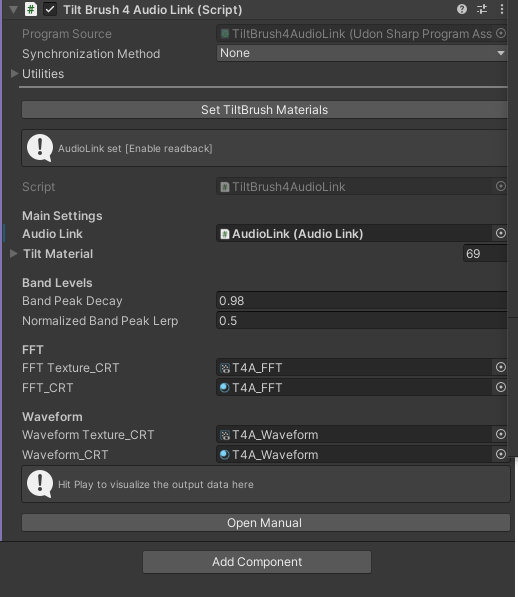Click the Tilt Material label
The image size is (518, 597).
pos(58,254)
